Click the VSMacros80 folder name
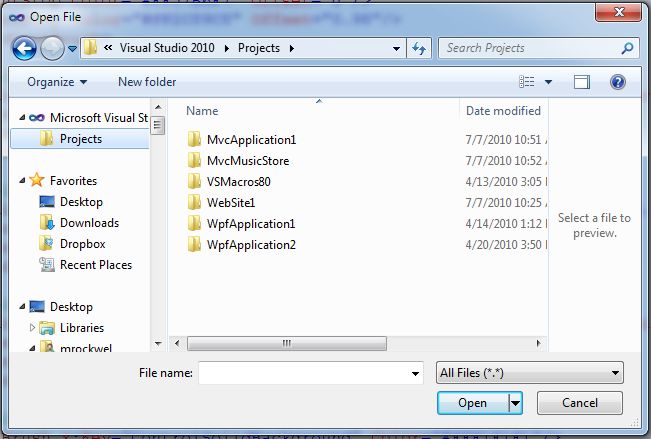This screenshot has width=651, height=439. click(239, 182)
